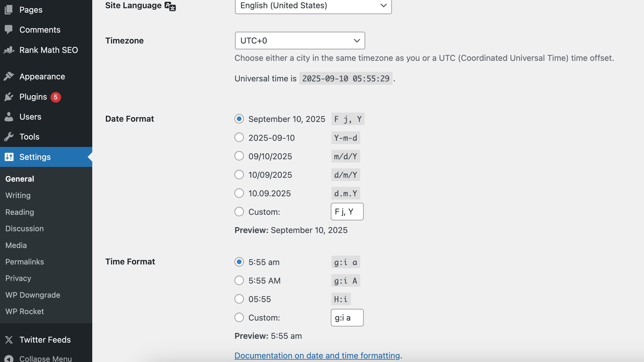Click the 'd/m/Y' format code
This screenshot has height=362, width=644.
(346, 175)
